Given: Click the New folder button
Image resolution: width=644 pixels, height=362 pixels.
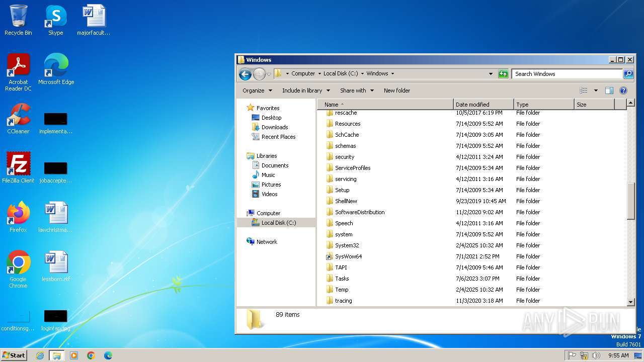Looking at the screenshot, I should tap(397, 90).
